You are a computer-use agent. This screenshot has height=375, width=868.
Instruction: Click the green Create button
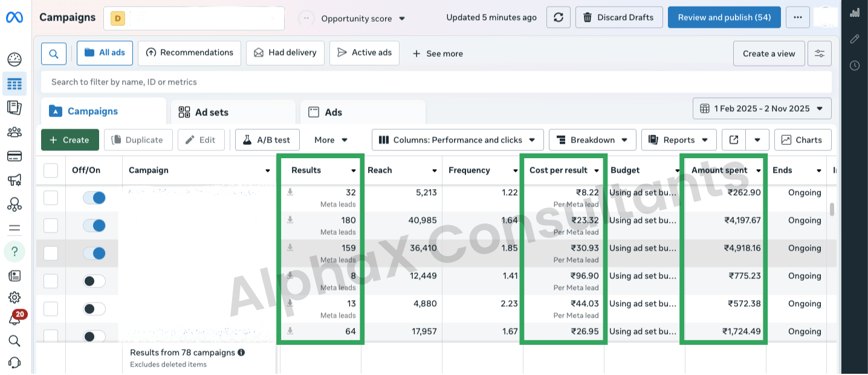pos(70,140)
